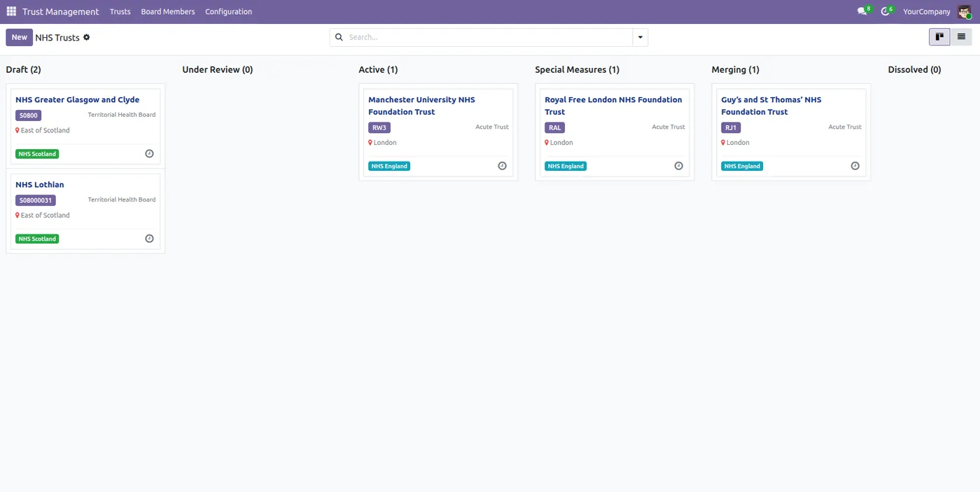Open activity clock on Manchester University card
The image size is (980, 492).
point(502,166)
